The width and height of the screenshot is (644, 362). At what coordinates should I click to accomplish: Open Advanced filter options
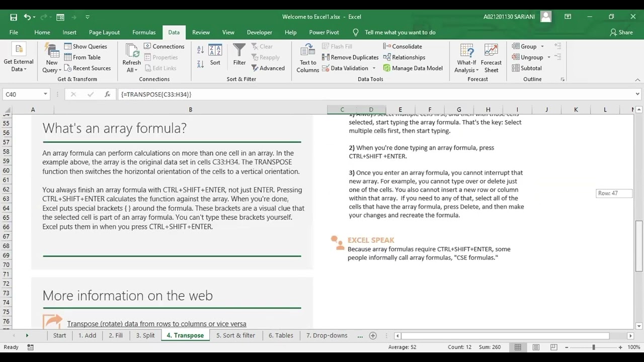268,68
